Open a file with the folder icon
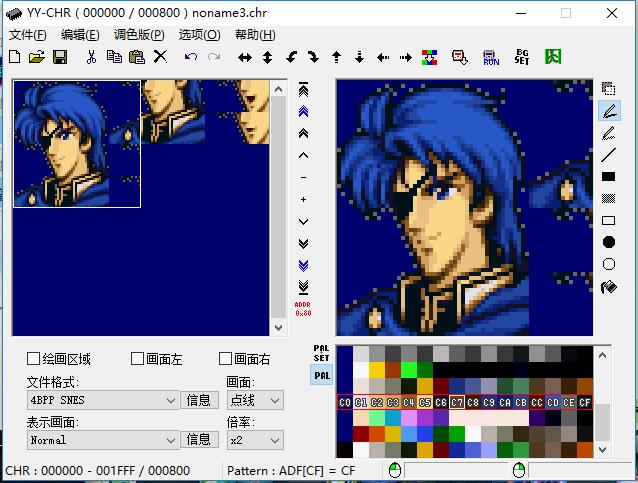638x483 pixels. (x=37, y=57)
